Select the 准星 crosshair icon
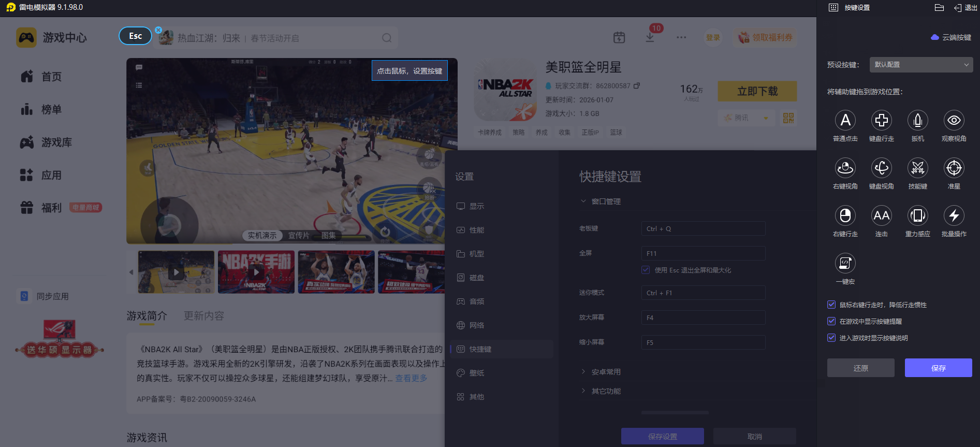Viewport: 980px width, 447px height. point(954,168)
